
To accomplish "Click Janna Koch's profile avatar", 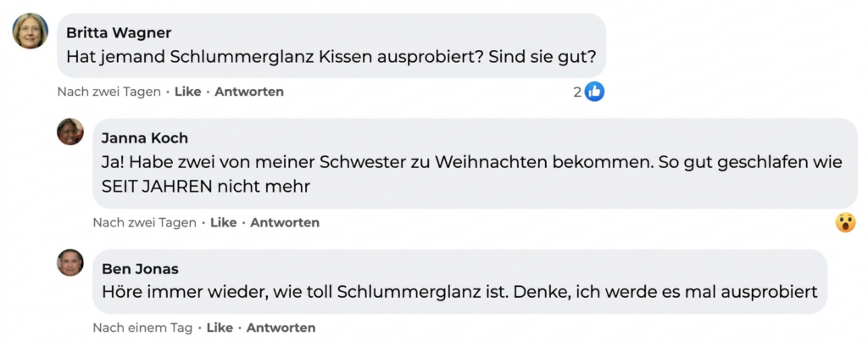I will [70, 132].
